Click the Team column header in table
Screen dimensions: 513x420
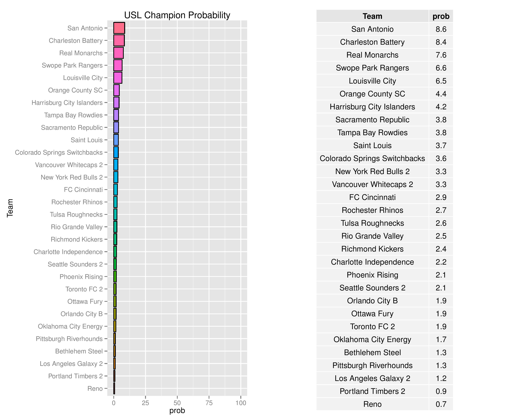coord(372,16)
